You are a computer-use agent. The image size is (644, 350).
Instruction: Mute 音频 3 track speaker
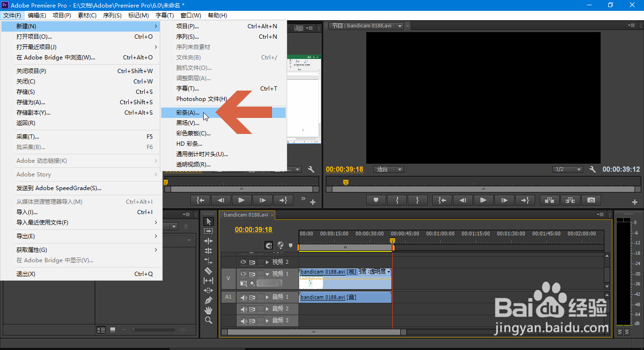click(x=244, y=321)
